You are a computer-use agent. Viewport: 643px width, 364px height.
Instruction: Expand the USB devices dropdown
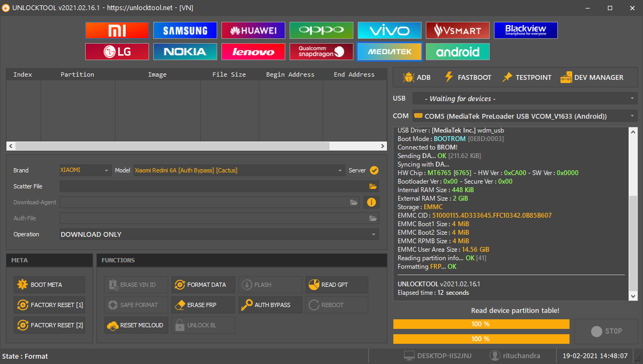tap(524, 98)
